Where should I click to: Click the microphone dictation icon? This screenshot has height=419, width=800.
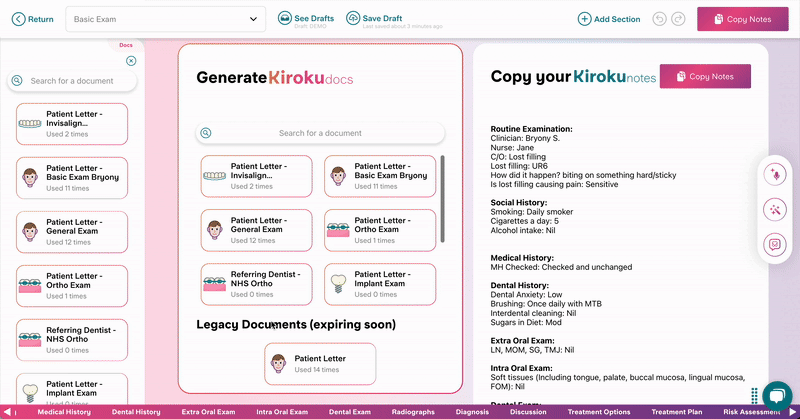pyautogui.click(x=775, y=175)
